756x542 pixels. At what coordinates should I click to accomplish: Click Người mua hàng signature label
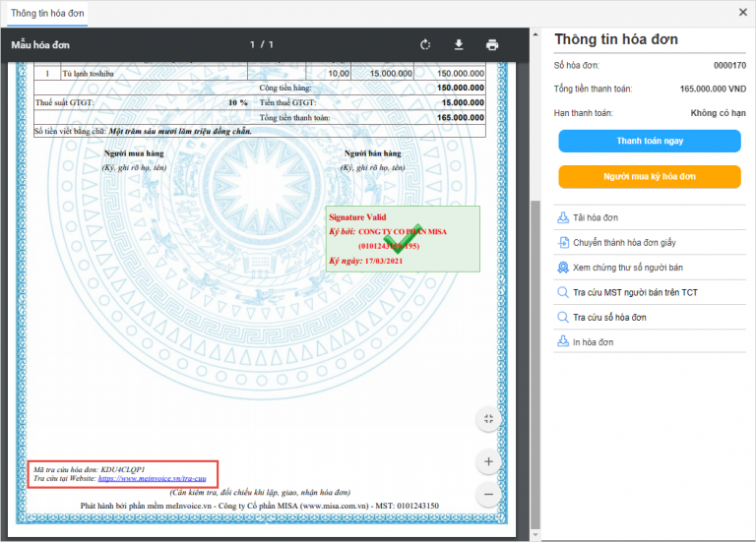(x=134, y=153)
